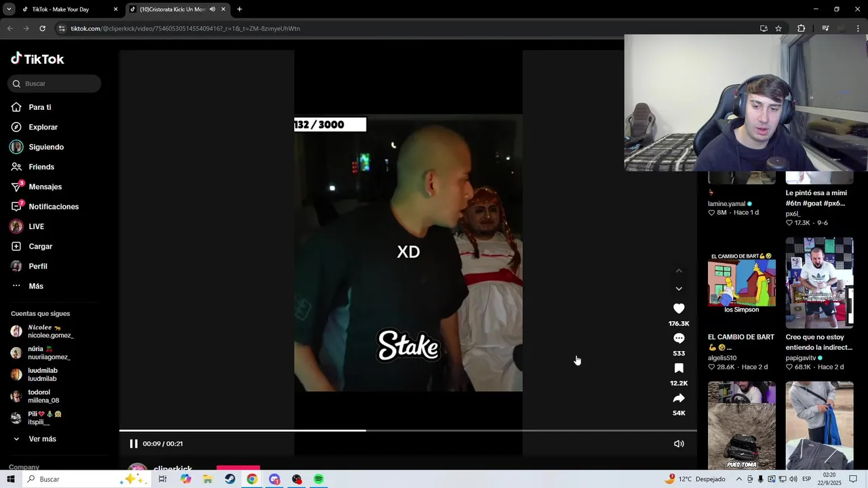868x488 pixels.
Task: Like the video with heart icon
Action: tap(679, 308)
